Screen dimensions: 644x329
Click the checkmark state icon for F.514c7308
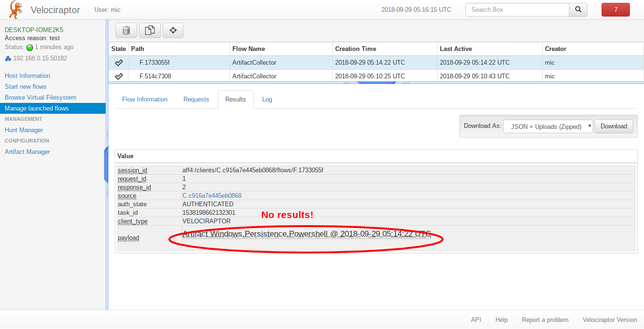(x=119, y=76)
